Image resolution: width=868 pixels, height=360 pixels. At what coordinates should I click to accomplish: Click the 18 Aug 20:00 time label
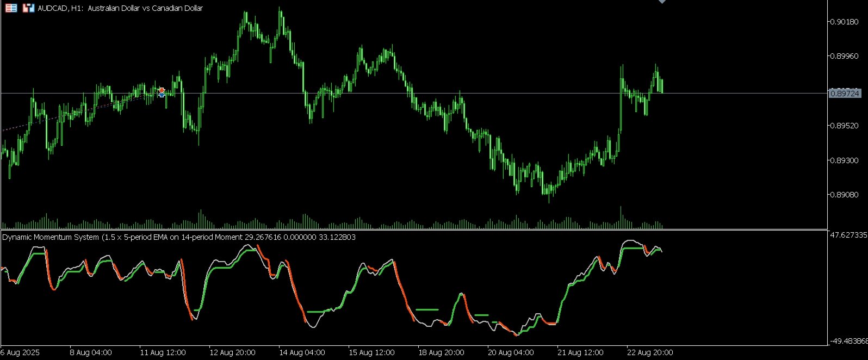441,352
